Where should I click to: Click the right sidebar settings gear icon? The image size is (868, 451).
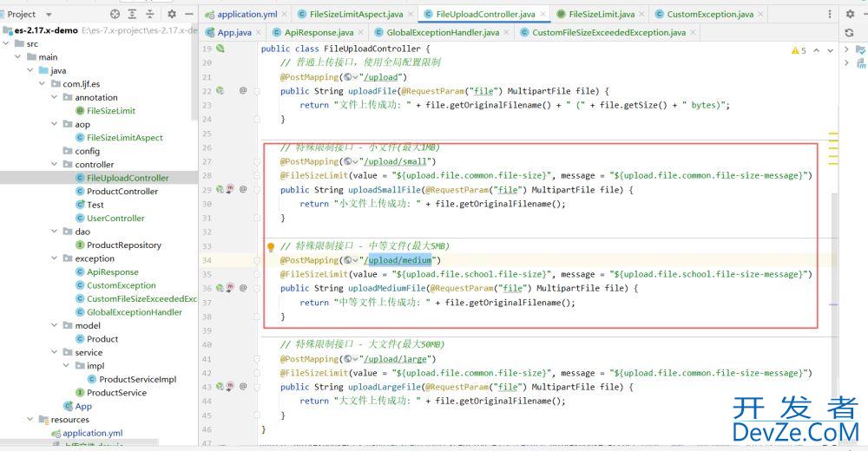tap(851, 14)
